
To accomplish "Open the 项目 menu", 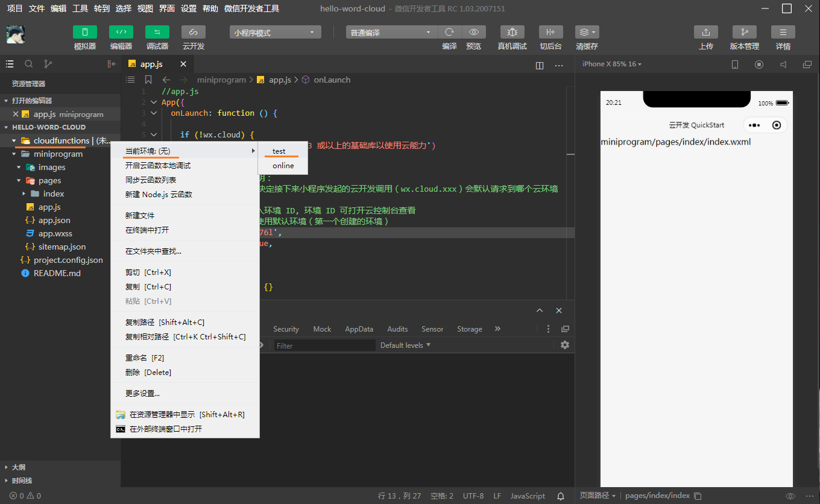I will tap(14, 8).
